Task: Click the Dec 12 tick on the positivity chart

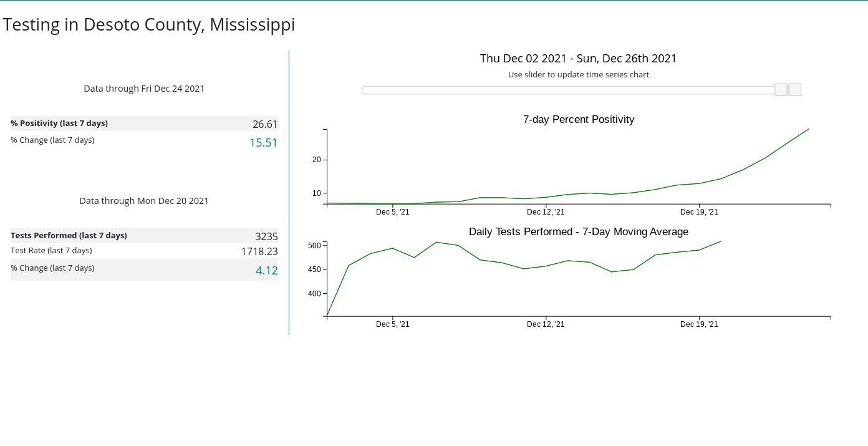Action: coord(546,212)
